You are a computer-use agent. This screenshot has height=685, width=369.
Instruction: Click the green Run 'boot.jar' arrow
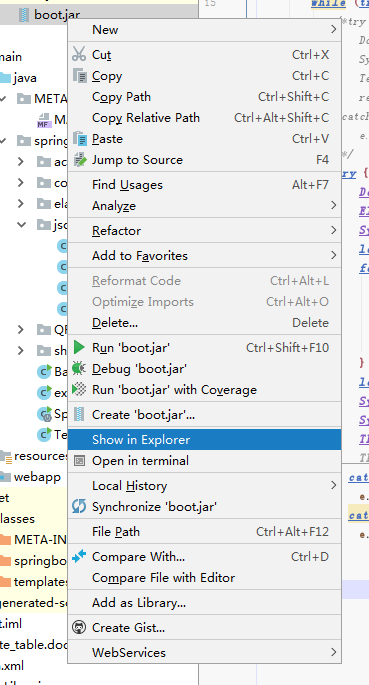coord(79,348)
